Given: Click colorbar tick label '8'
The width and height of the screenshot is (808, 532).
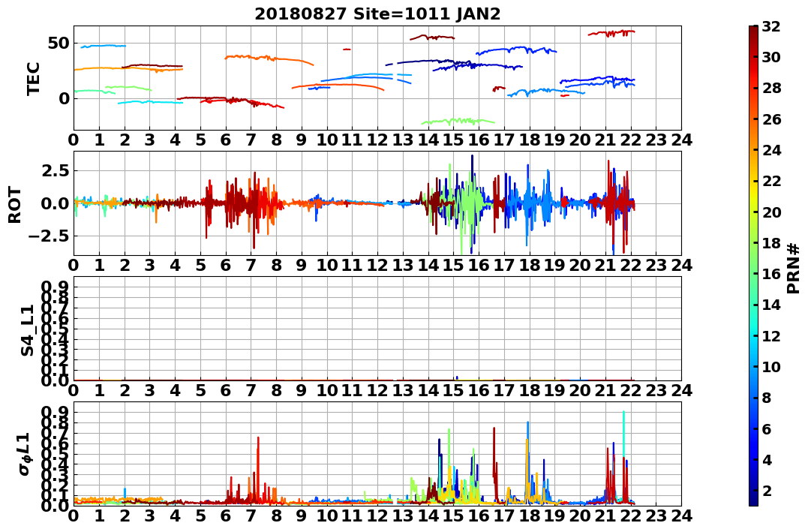Looking at the screenshot, I should pos(767,398).
